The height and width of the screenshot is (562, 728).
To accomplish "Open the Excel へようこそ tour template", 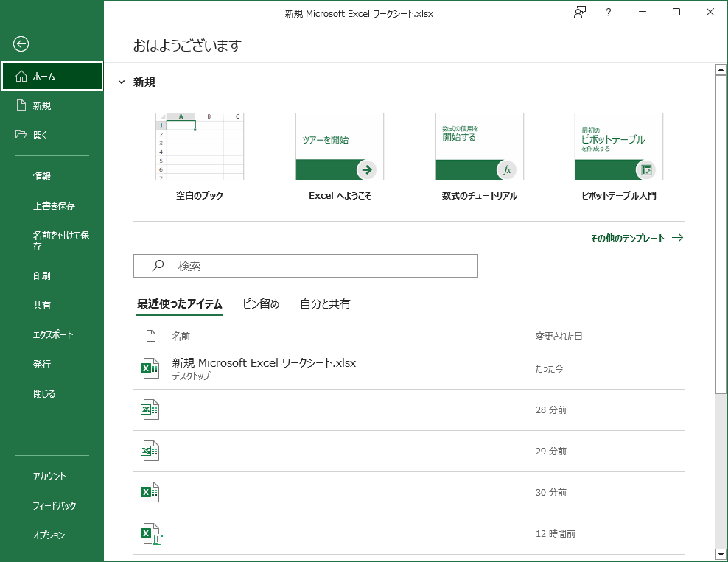I will (x=340, y=147).
